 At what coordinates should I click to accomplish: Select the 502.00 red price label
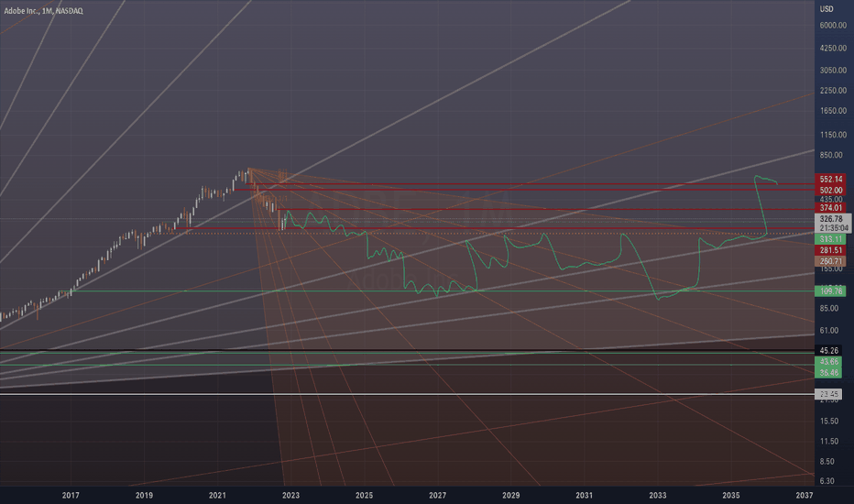(x=830, y=190)
